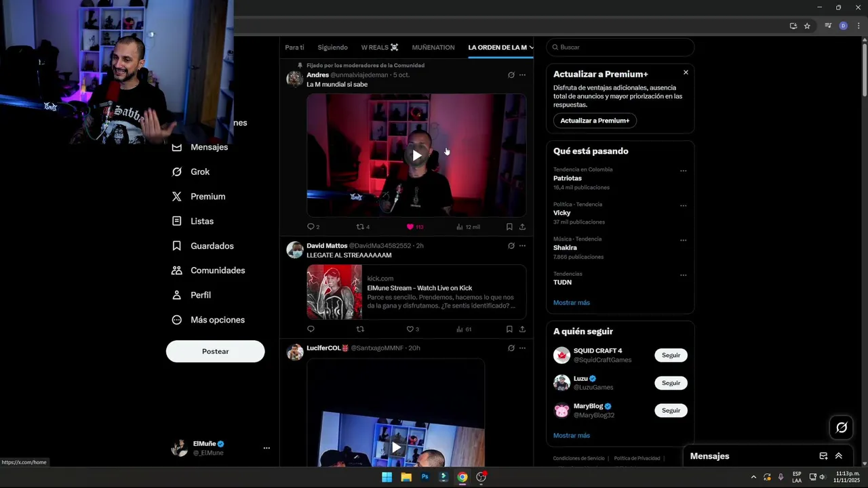Follow SQUID CRAFT 4
This screenshot has width=868, height=488.
pyautogui.click(x=671, y=355)
